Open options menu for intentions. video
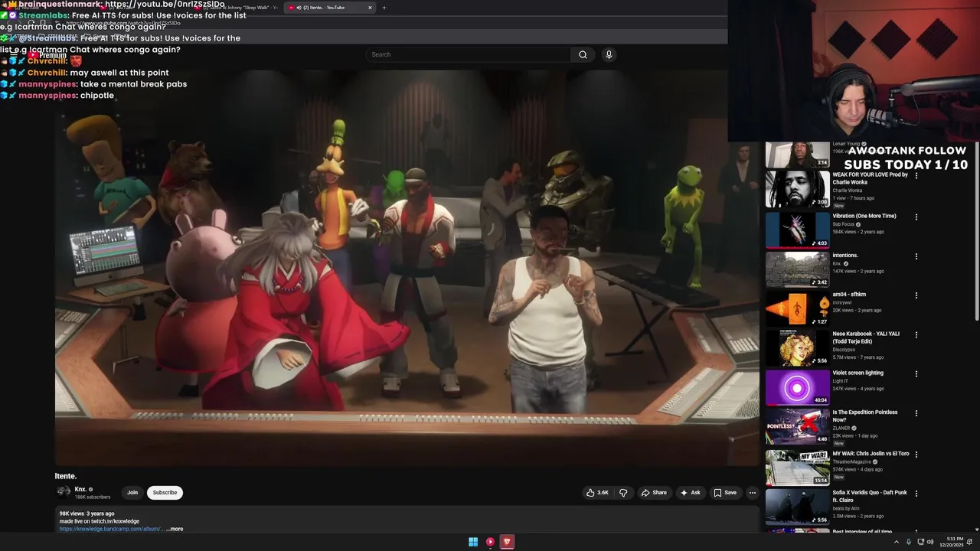The height and width of the screenshot is (551, 980). click(916, 256)
